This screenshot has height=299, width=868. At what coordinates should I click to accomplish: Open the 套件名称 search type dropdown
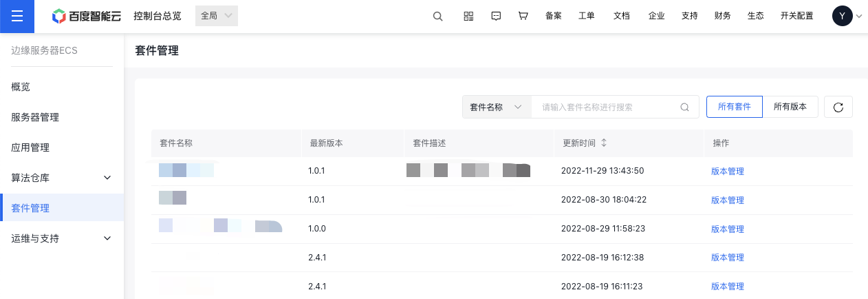point(496,107)
